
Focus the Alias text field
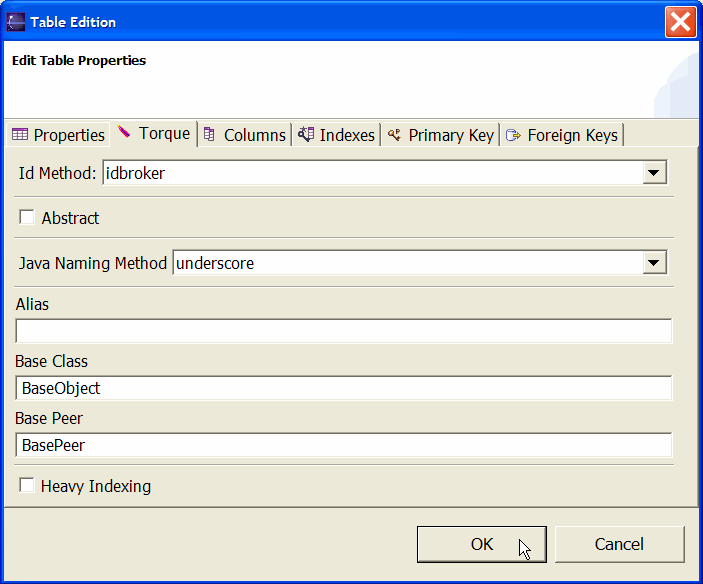[343, 331]
